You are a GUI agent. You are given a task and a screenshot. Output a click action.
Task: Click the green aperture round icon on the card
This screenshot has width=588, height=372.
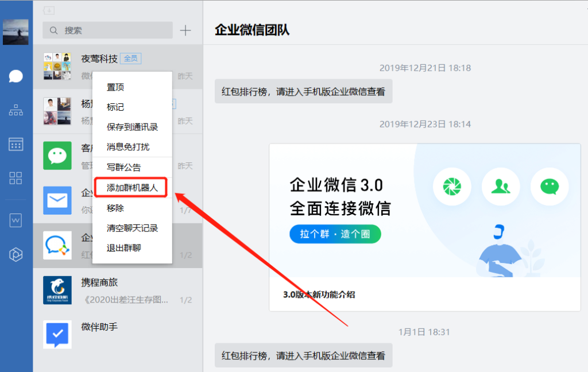[x=452, y=187]
